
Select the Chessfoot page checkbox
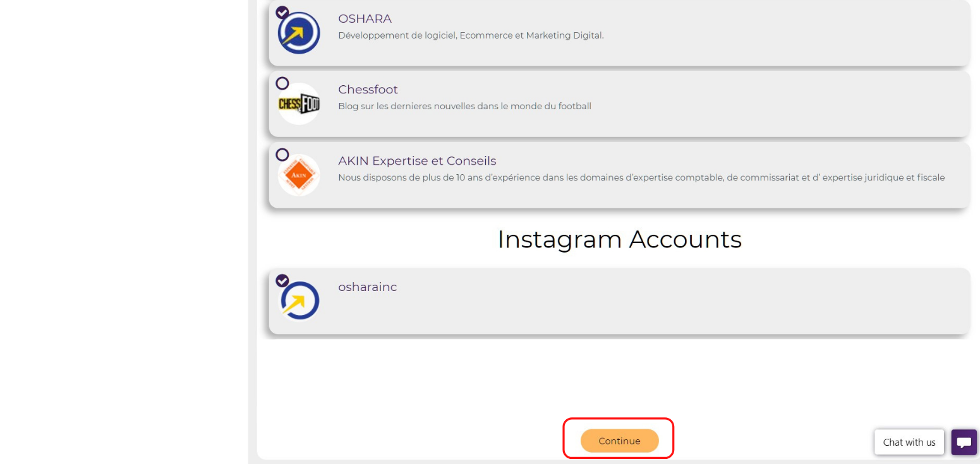pyautogui.click(x=282, y=83)
